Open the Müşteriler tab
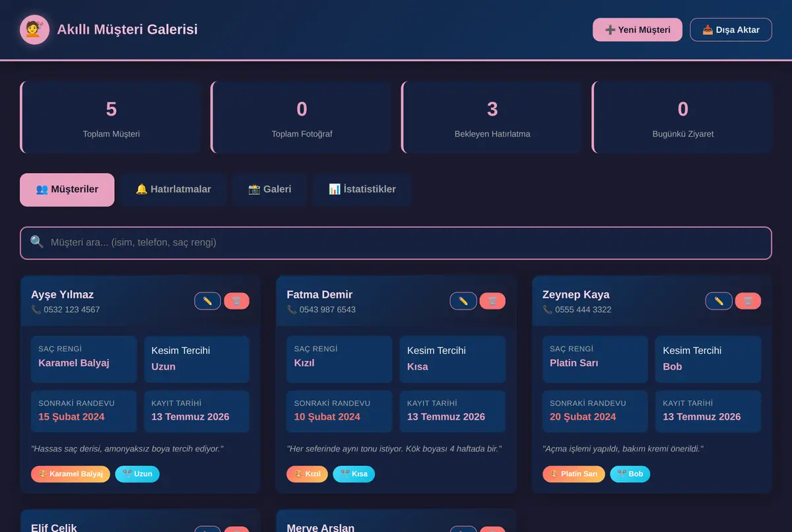792x532 pixels. coord(67,190)
